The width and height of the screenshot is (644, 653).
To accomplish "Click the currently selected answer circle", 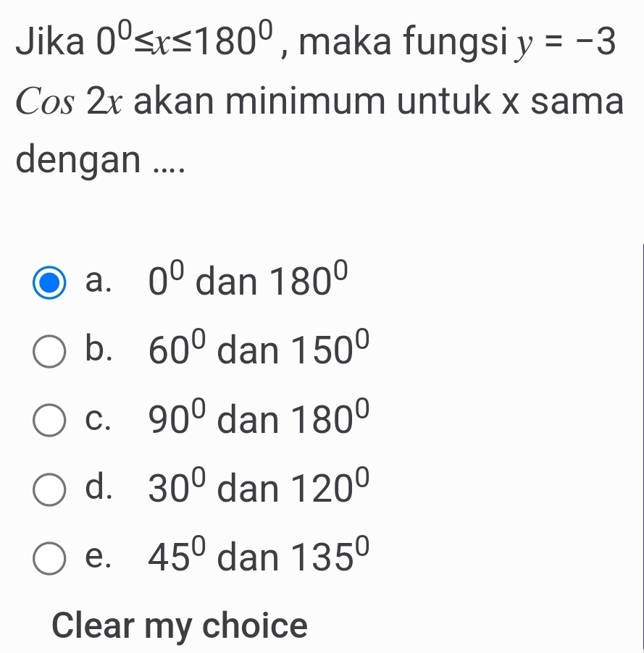I will pyautogui.click(x=48, y=282).
